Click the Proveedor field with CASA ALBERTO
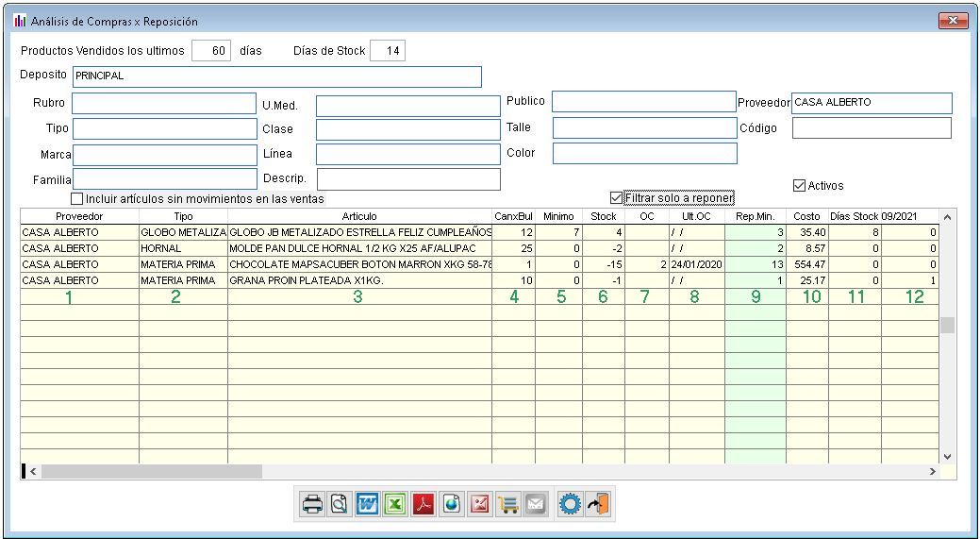This screenshot has height=539, width=980. pos(872,103)
